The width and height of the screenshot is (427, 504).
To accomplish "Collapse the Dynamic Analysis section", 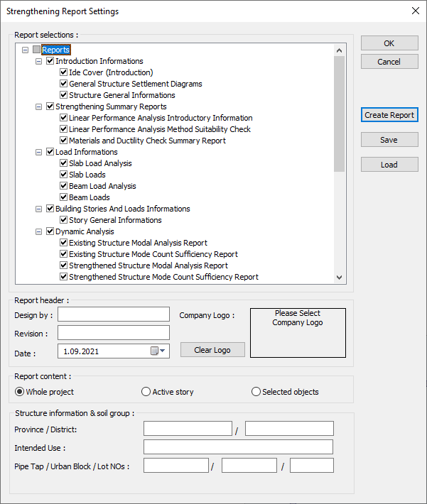I will [39, 231].
